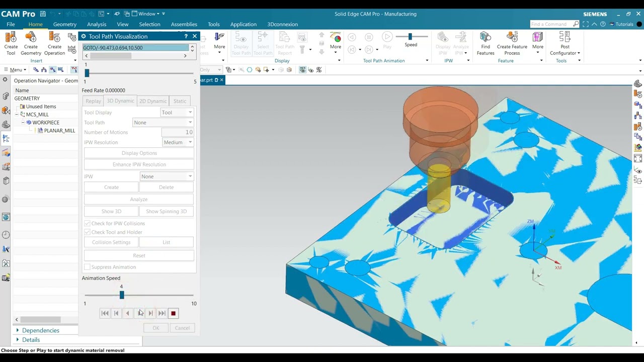Click the Feature group More icon
This screenshot has width=644, height=362.
coord(538,38)
